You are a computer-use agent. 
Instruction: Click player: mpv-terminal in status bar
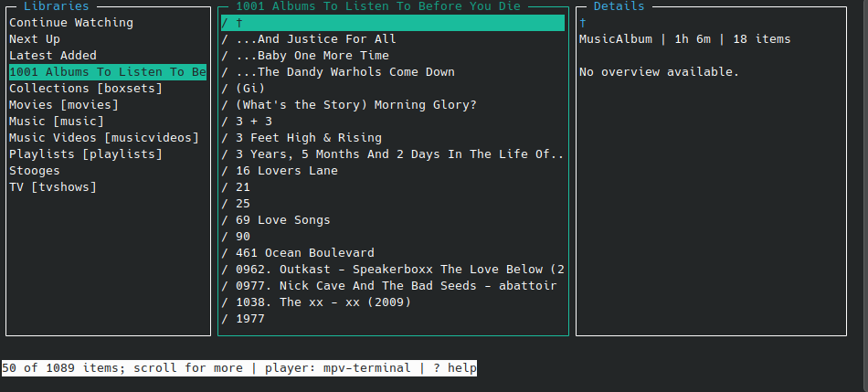coord(338,368)
